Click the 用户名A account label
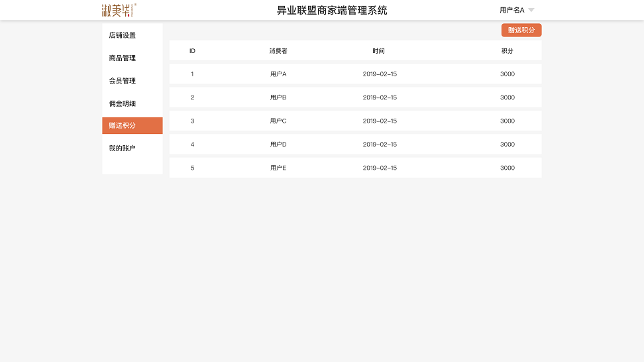The image size is (644, 362). [511, 10]
